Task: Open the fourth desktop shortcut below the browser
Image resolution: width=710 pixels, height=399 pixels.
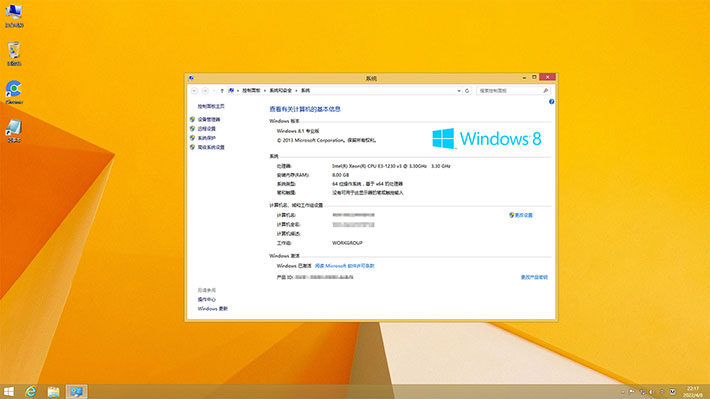Action: [14, 131]
